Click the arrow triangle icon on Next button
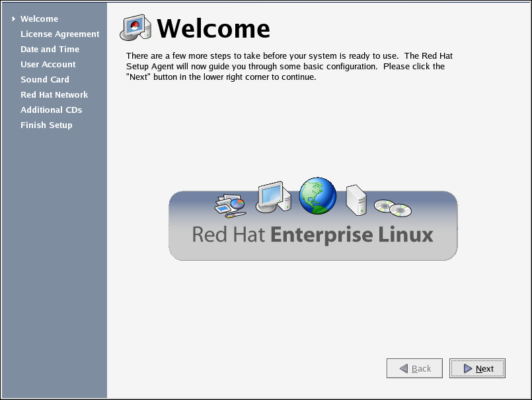 click(x=467, y=369)
